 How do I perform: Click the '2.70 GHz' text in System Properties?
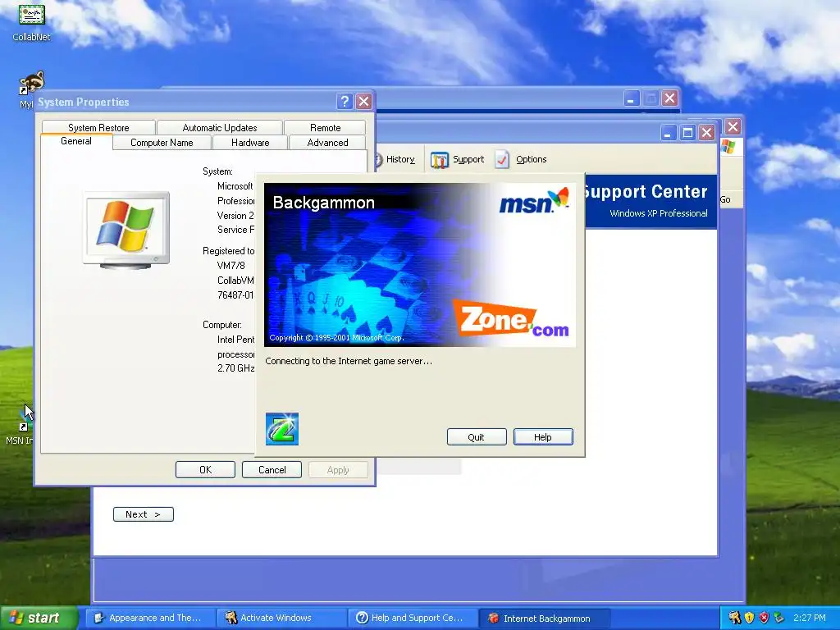235,368
